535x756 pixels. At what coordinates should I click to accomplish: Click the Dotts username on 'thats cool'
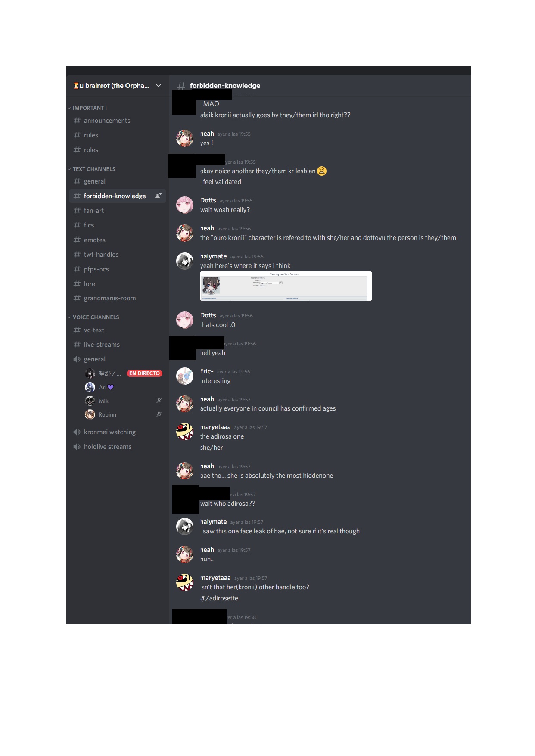[x=208, y=315]
